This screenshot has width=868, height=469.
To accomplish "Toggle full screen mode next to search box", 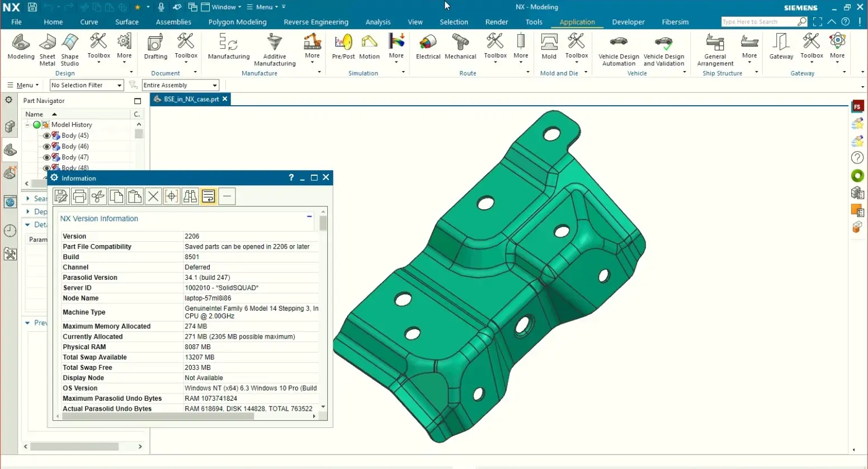I will click(x=817, y=22).
